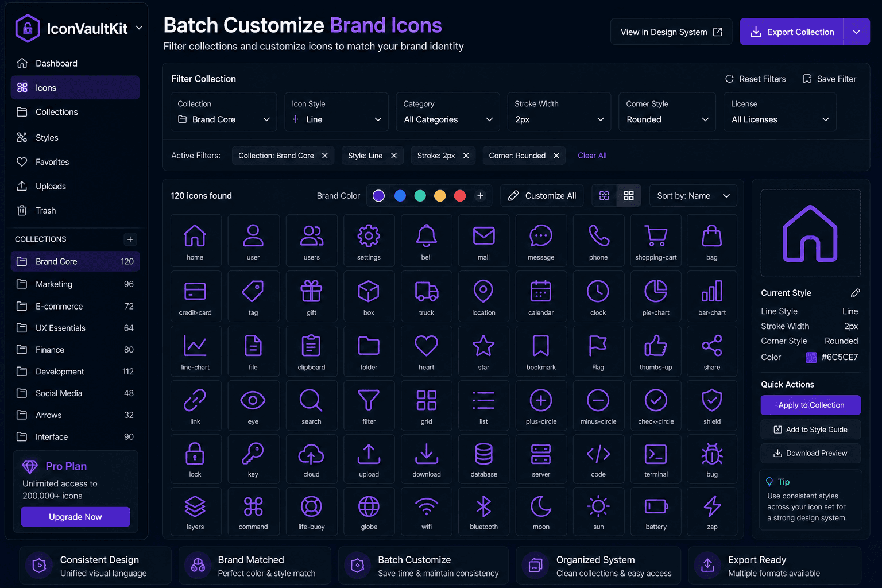Pick the red brand color swatch

point(460,196)
